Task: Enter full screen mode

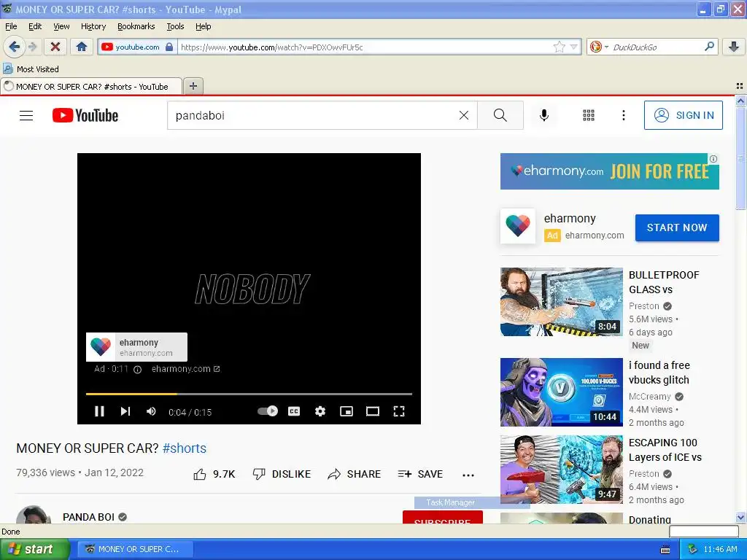Action: [x=399, y=411]
